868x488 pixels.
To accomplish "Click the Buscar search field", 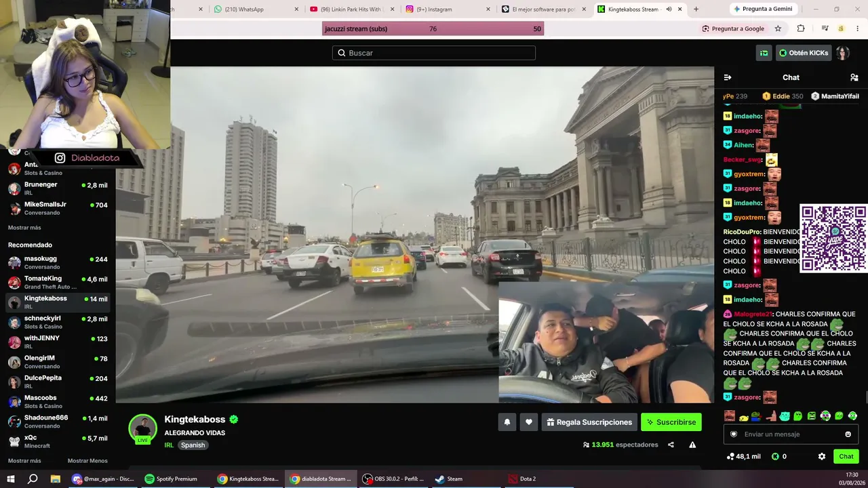I will [x=434, y=53].
